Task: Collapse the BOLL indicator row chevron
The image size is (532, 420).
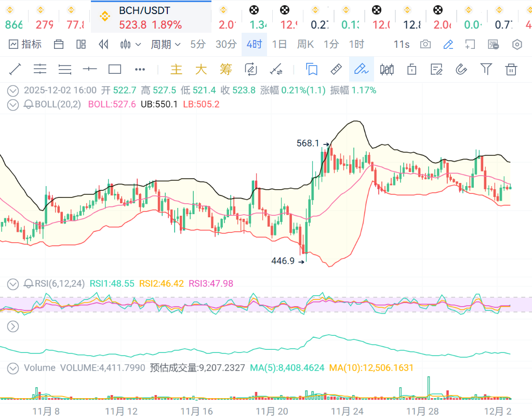Action: coord(13,104)
